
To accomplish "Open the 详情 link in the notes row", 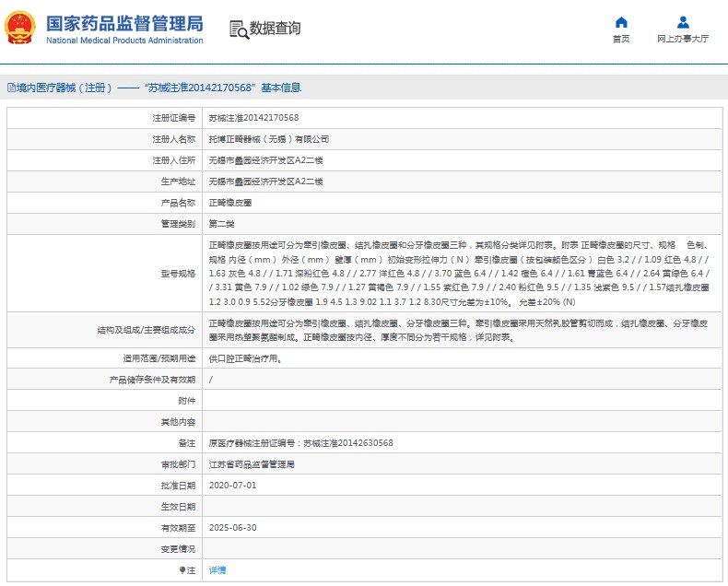I will click(217, 570).
